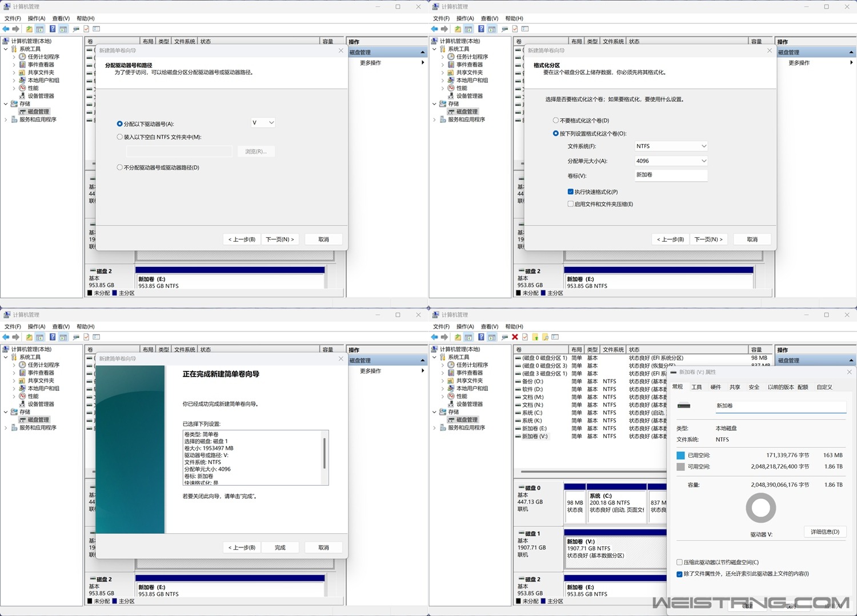Image resolution: width=857 pixels, height=616 pixels.
Task: Open 事件查看器 in format partition window tree
Action: (x=469, y=65)
